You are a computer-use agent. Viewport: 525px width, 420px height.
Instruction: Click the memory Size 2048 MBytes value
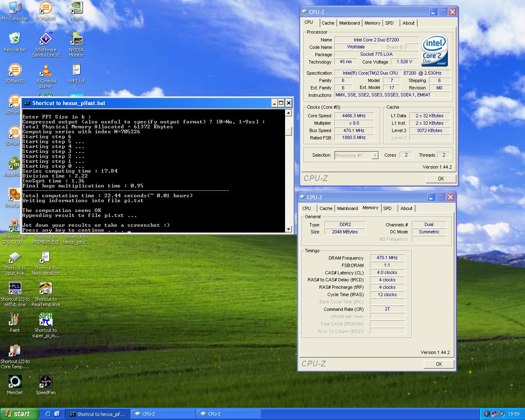coord(345,232)
